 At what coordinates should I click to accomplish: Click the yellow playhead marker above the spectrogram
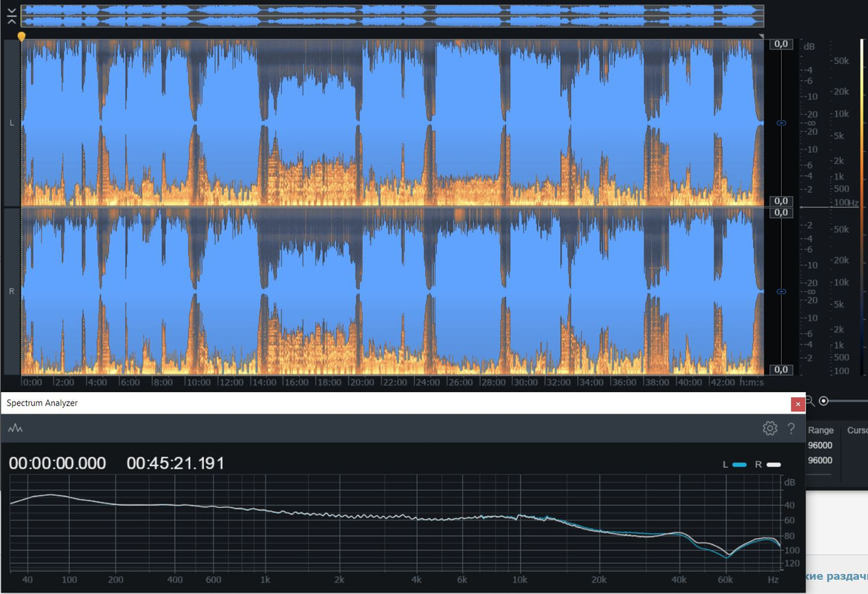tap(21, 36)
